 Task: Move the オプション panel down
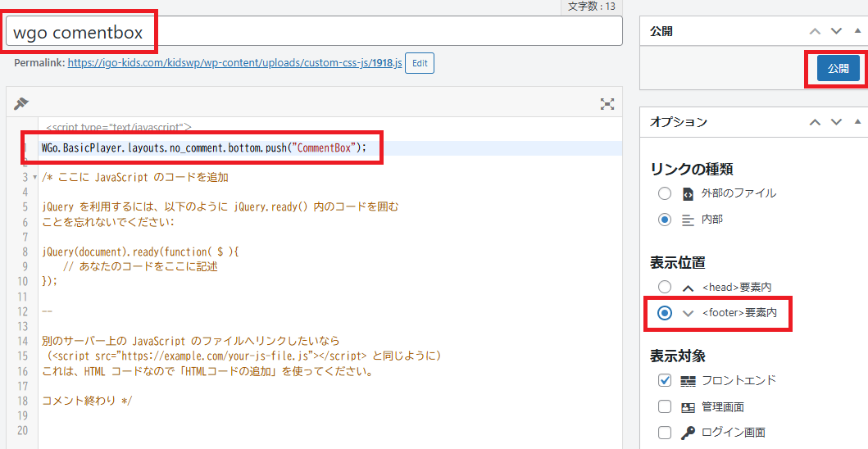[x=836, y=122]
